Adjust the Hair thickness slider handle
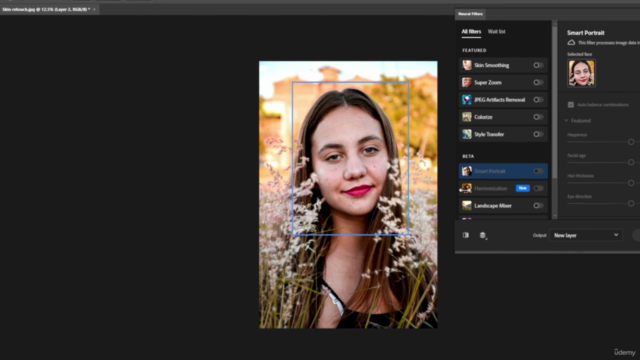 tap(631, 183)
